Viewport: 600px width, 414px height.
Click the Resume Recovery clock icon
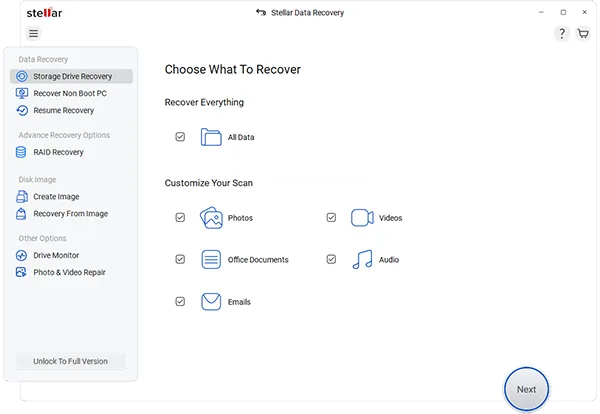[x=22, y=110]
